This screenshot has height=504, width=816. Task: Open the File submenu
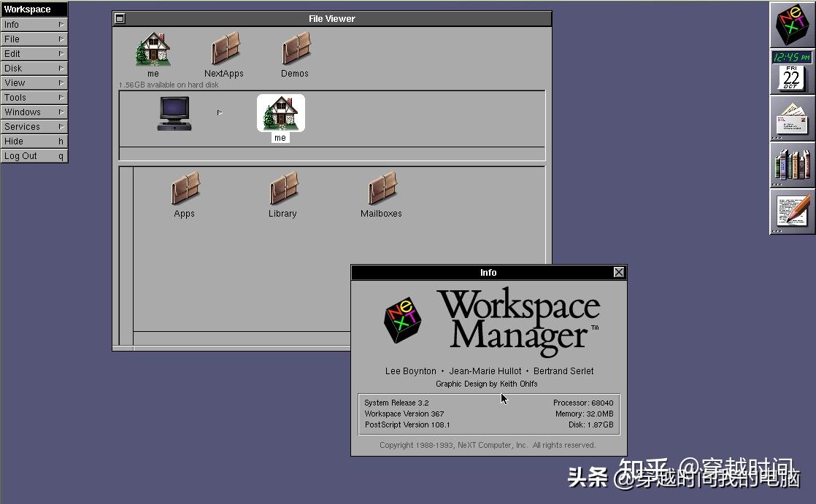34,39
